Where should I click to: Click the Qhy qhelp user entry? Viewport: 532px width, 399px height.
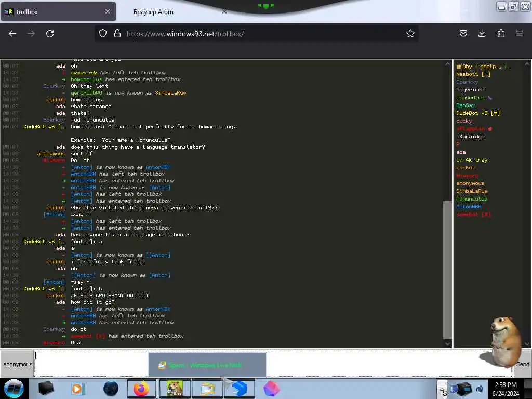[483, 66]
